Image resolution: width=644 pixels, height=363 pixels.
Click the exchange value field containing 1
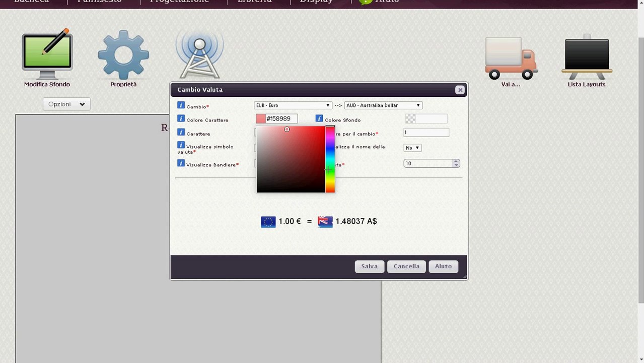tap(426, 132)
